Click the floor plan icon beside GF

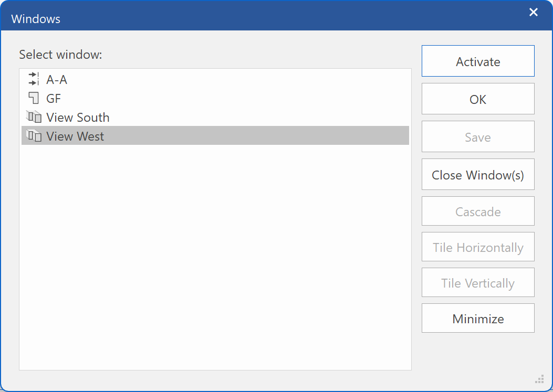point(34,98)
